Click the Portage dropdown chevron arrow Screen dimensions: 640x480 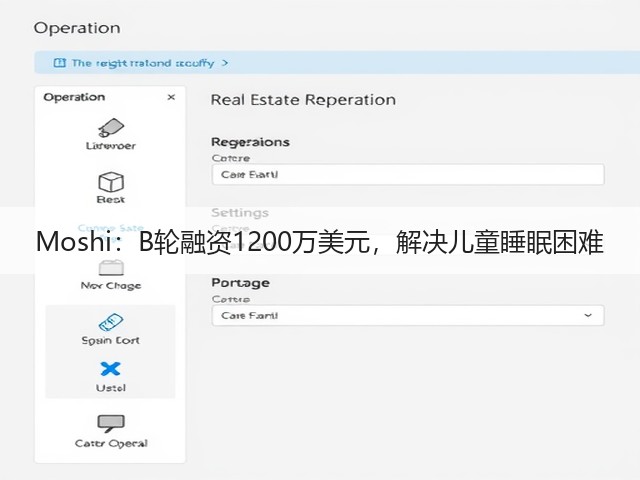click(x=588, y=315)
